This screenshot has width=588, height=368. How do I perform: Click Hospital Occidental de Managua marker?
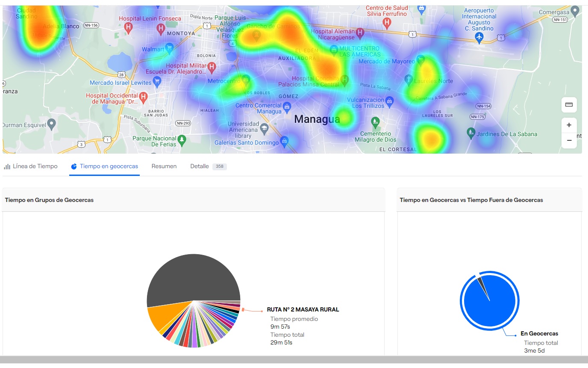point(144,98)
